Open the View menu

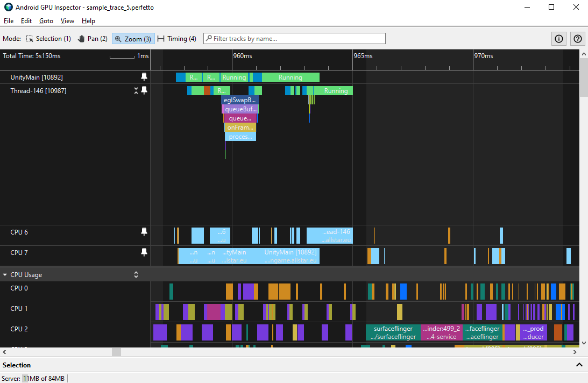(x=67, y=21)
